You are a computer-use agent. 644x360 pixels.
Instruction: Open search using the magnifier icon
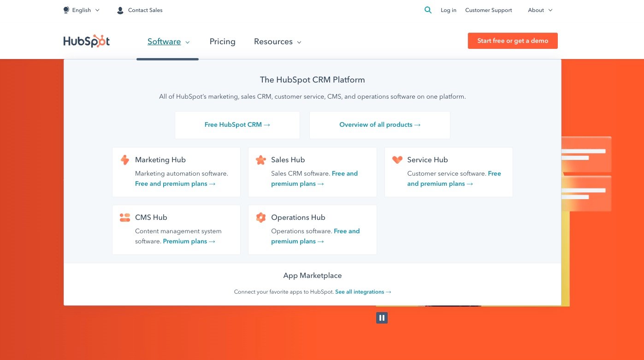pos(428,10)
